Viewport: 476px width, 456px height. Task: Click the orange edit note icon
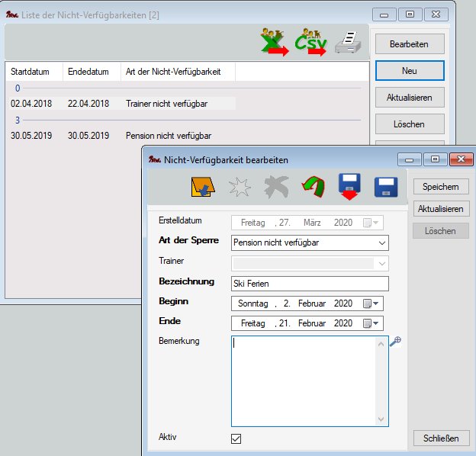click(x=201, y=188)
